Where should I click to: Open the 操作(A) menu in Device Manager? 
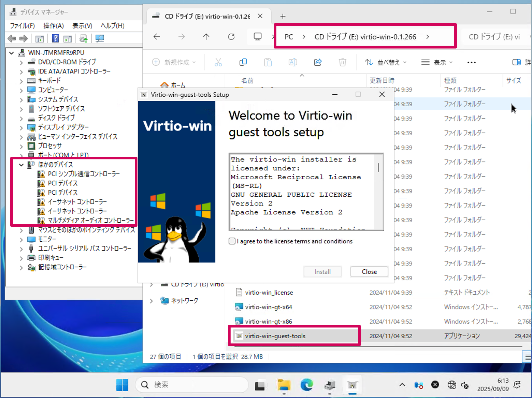pos(54,26)
